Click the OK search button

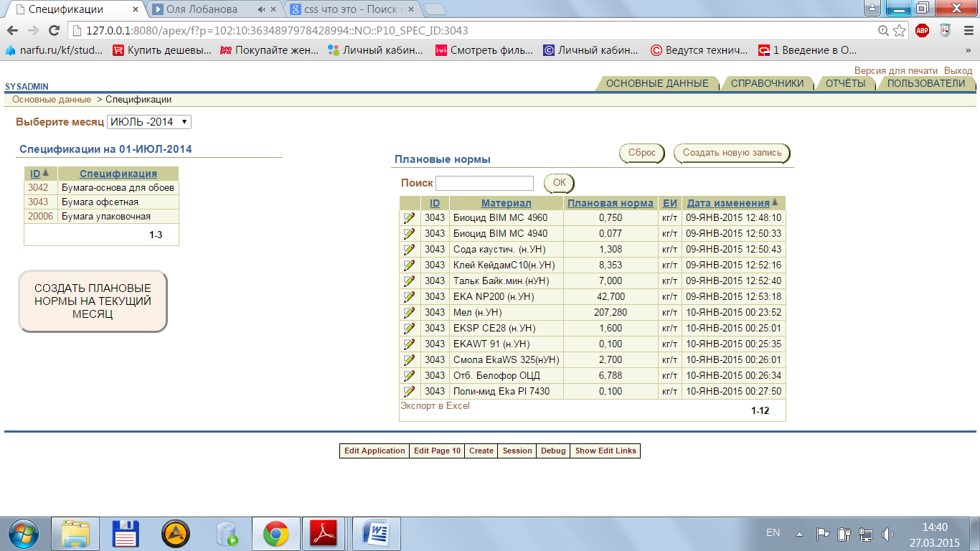pyautogui.click(x=560, y=183)
